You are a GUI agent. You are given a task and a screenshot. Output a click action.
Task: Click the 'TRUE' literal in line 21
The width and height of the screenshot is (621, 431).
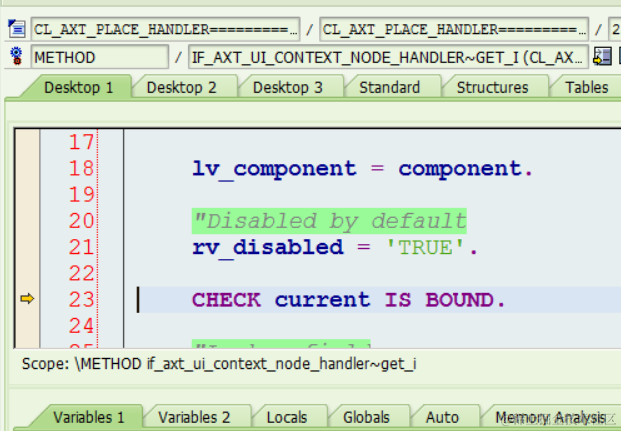pyautogui.click(x=425, y=248)
